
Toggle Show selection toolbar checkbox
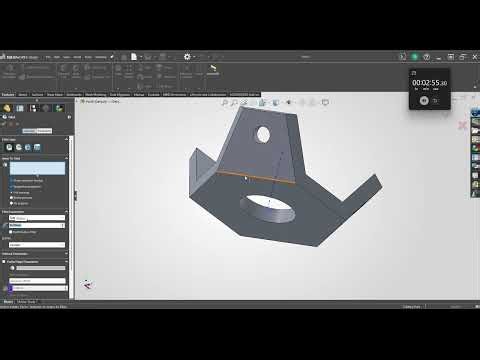point(11,181)
